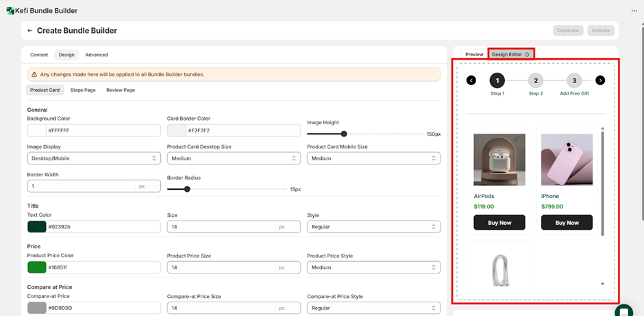Click the back arrow beside Create Bundle Builder
644x316 pixels.
click(30, 31)
